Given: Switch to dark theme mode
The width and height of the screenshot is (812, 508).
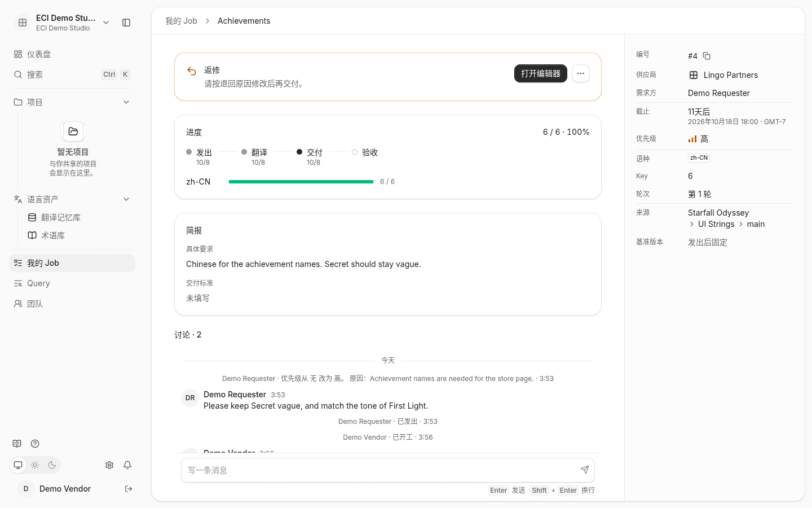Looking at the screenshot, I should (x=52, y=465).
